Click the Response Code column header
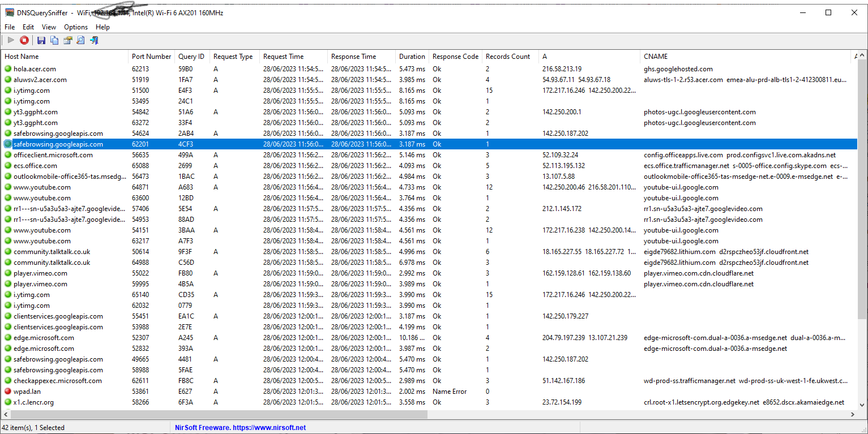Screen dimensions: 868x434 [455, 57]
